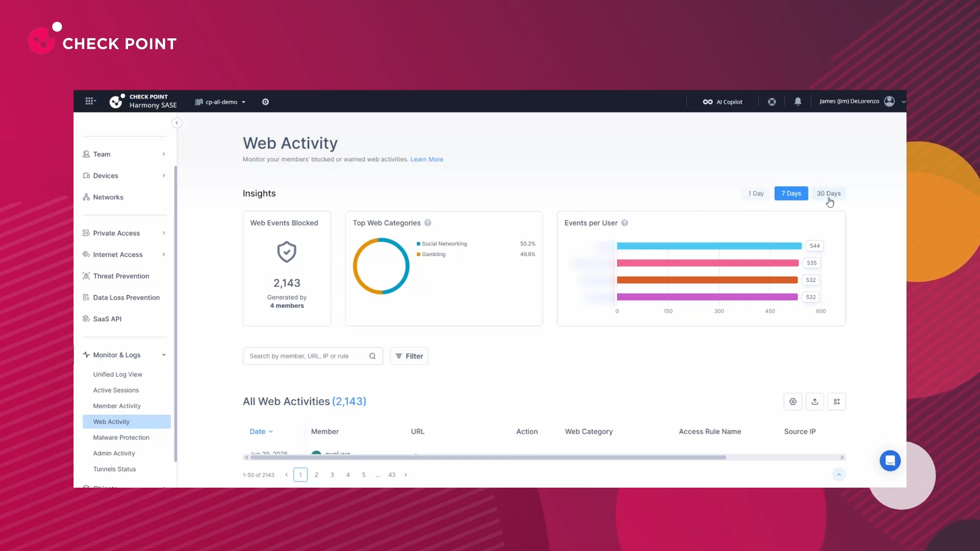
Task: Open Networks in the sidebar
Action: 108,197
